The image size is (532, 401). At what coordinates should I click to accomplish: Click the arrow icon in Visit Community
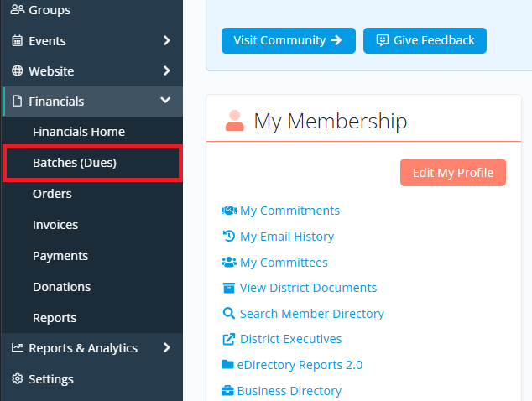pos(336,40)
